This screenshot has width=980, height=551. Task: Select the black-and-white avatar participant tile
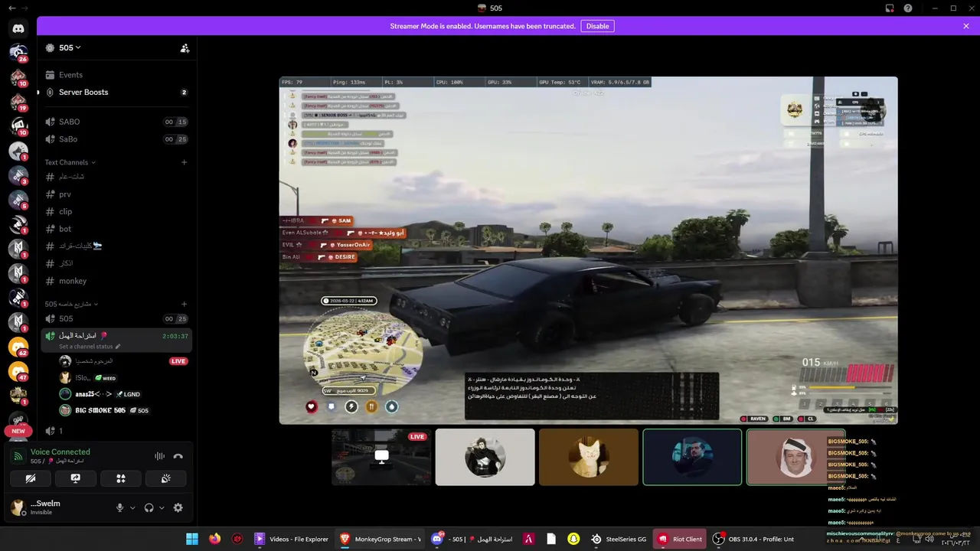[x=485, y=457]
